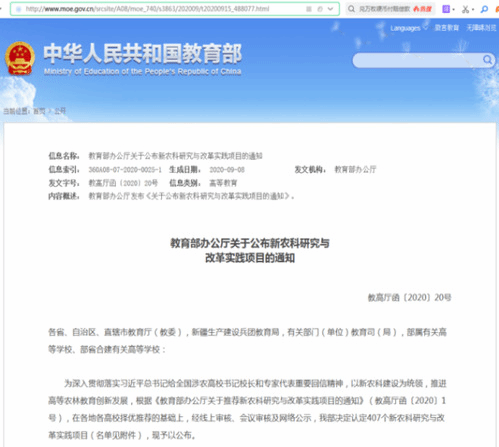The width and height of the screenshot is (499, 447).
Task: Click the page refresh icon in address bar
Action: point(320,9)
